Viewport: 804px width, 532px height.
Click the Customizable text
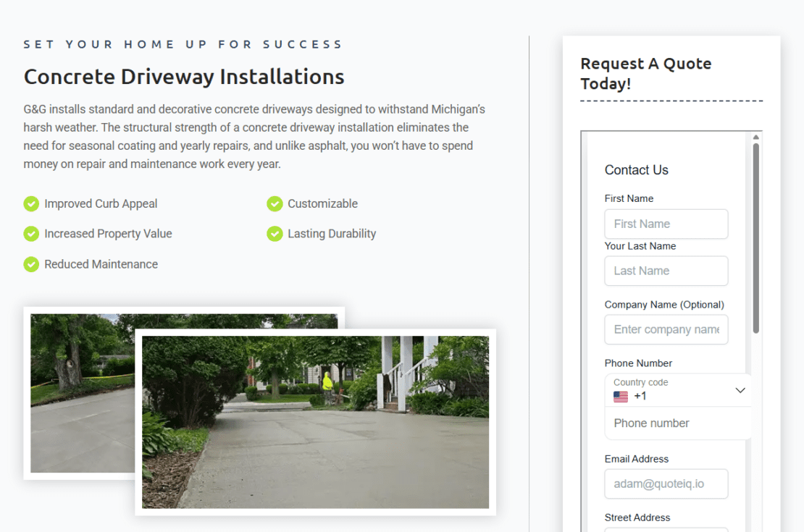pyautogui.click(x=322, y=204)
